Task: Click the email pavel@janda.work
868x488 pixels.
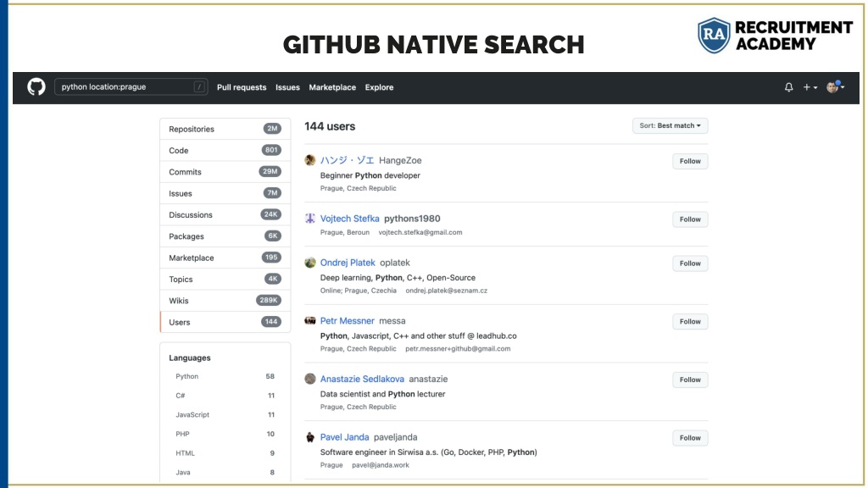Action: tap(381, 465)
